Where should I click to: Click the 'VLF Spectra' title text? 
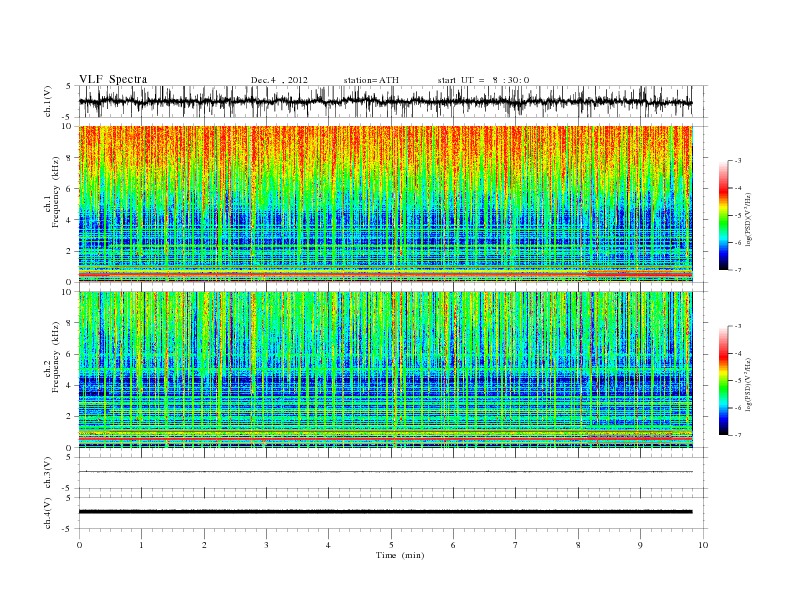pos(113,79)
